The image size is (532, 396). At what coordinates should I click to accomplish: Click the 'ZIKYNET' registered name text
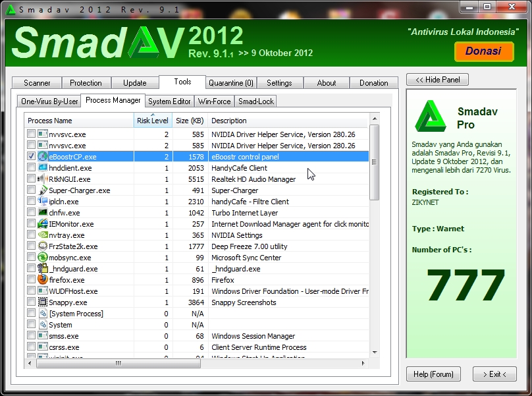click(425, 202)
